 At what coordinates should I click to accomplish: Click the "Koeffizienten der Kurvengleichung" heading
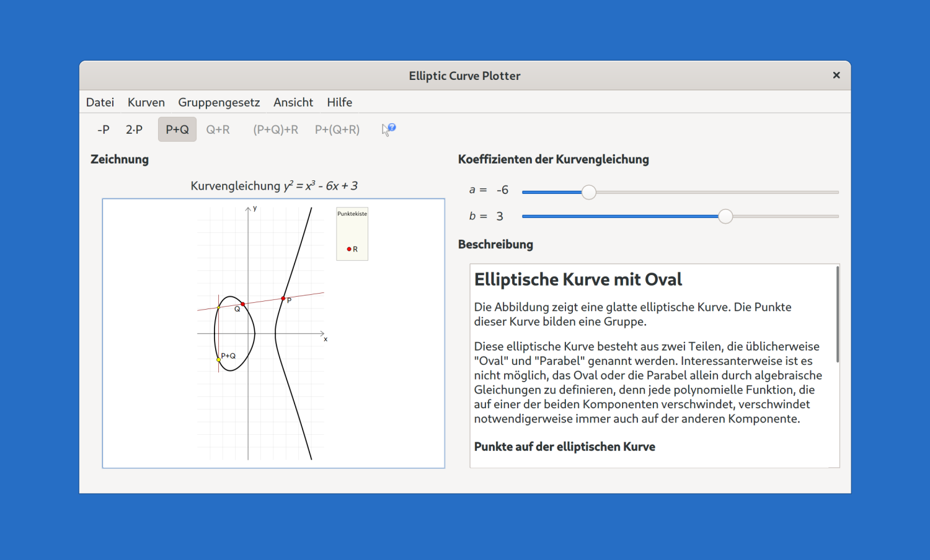click(554, 159)
